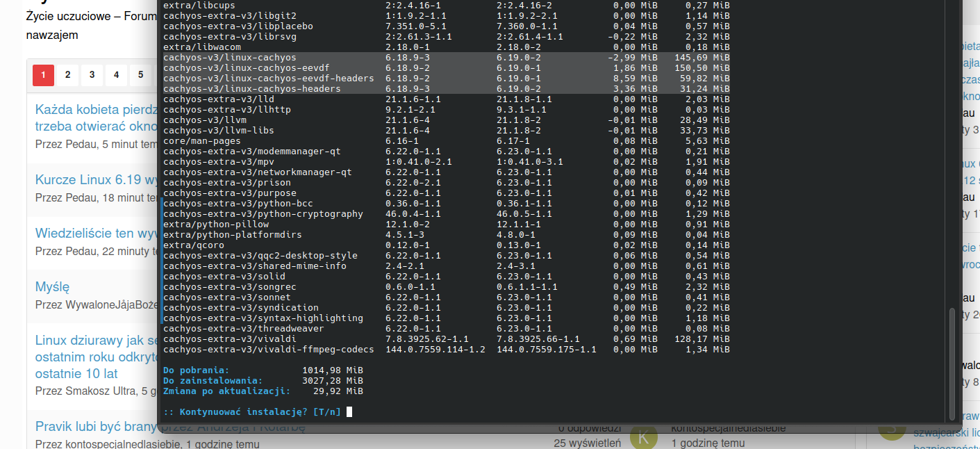The height and width of the screenshot is (449, 980).
Task: Click the 'cachyos-extra-v3/librsvg' package row
Action: pyautogui.click(x=447, y=37)
